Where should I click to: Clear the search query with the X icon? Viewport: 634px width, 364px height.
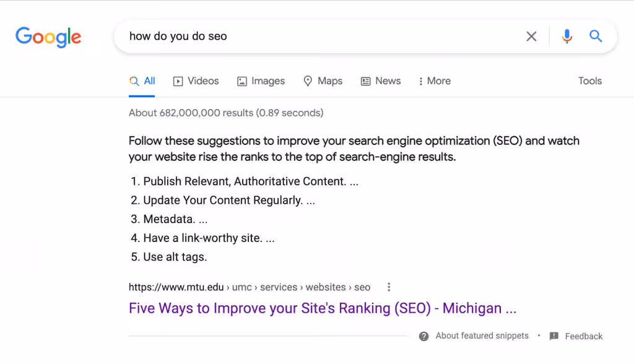531,37
